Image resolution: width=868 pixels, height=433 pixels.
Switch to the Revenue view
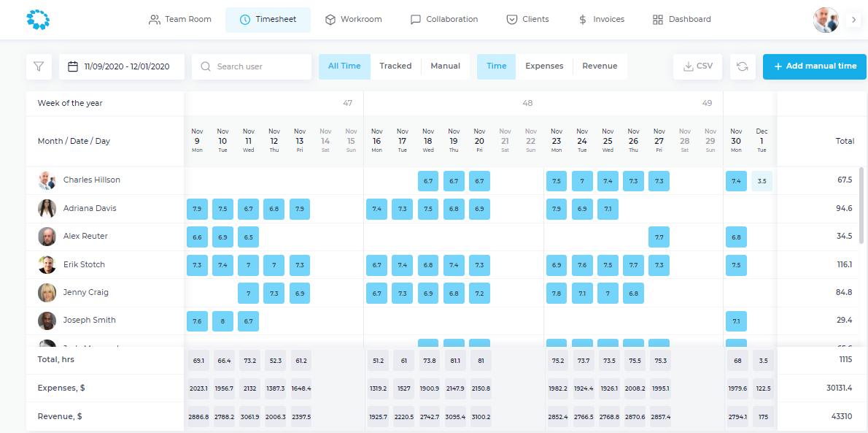tap(600, 66)
